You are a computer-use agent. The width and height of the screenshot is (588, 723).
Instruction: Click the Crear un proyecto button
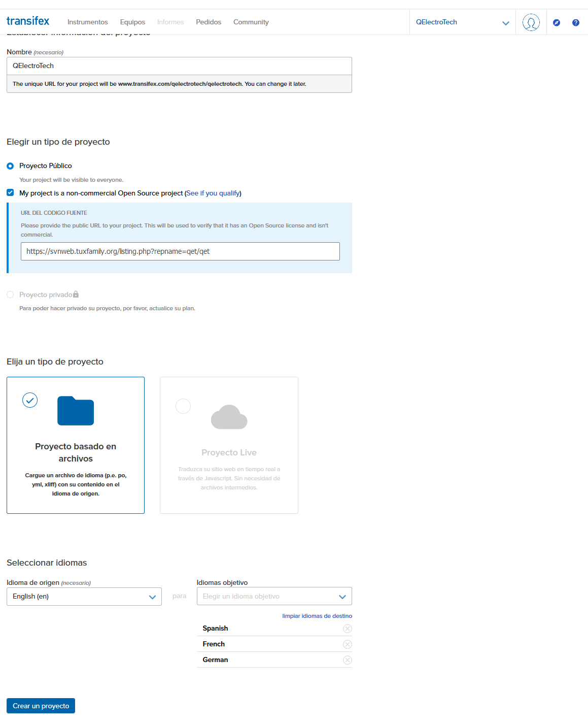point(41,706)
